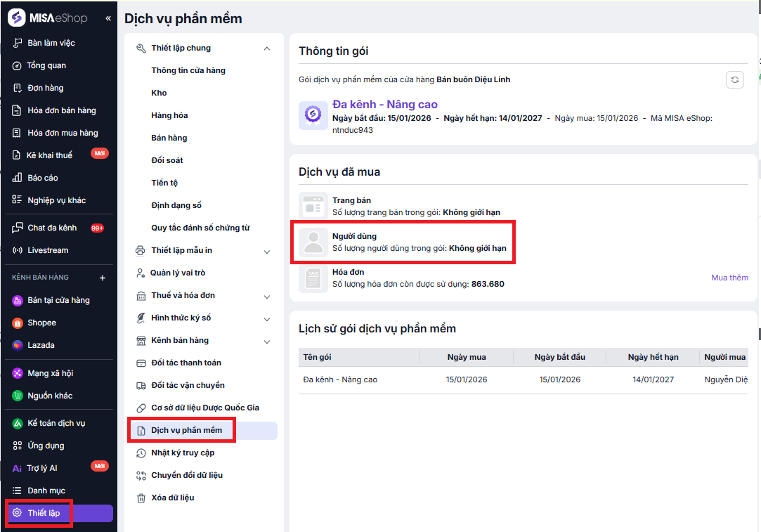
Task: Click the Xóa dữ liệu trash icon
Action: tap(141, 498)
